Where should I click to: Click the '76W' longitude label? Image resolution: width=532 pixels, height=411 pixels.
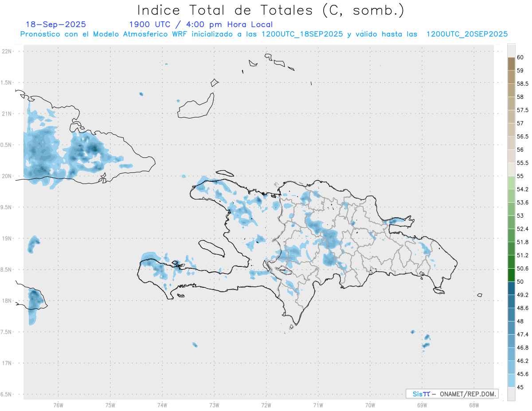(58, 405)
